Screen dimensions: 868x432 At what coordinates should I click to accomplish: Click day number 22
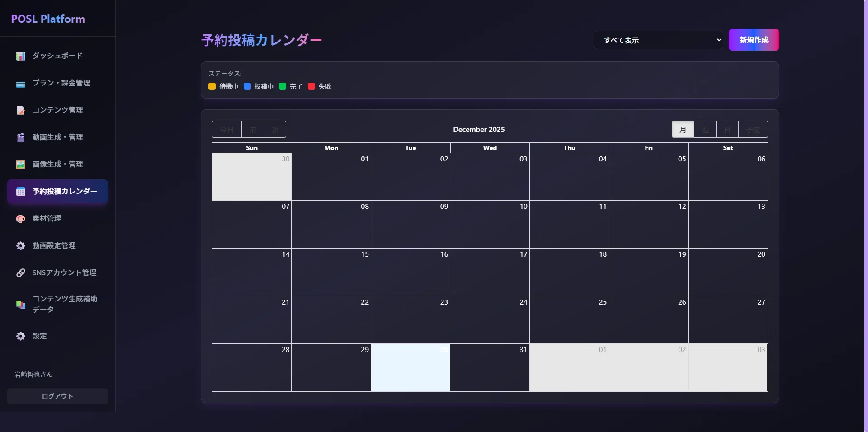[365, 302]
